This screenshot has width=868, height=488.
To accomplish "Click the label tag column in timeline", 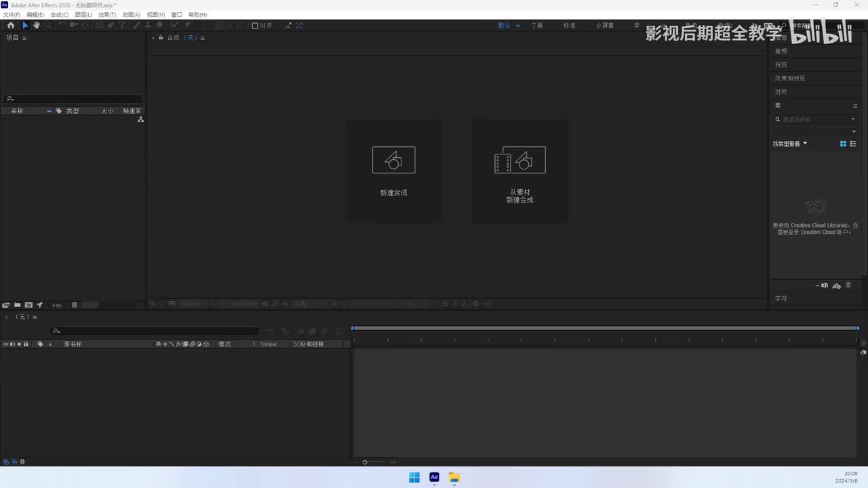I will (40, 344).
